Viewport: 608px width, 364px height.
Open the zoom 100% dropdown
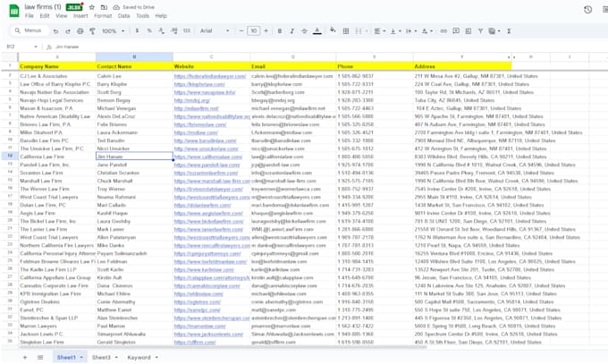[x=113, y=31]
